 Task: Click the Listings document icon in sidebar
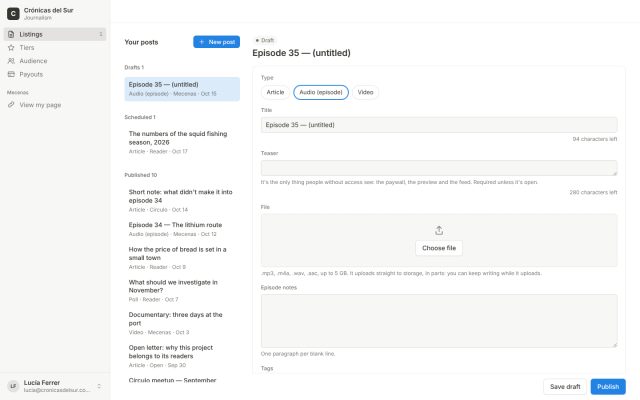pyautogui.click(x=11, y=34)
